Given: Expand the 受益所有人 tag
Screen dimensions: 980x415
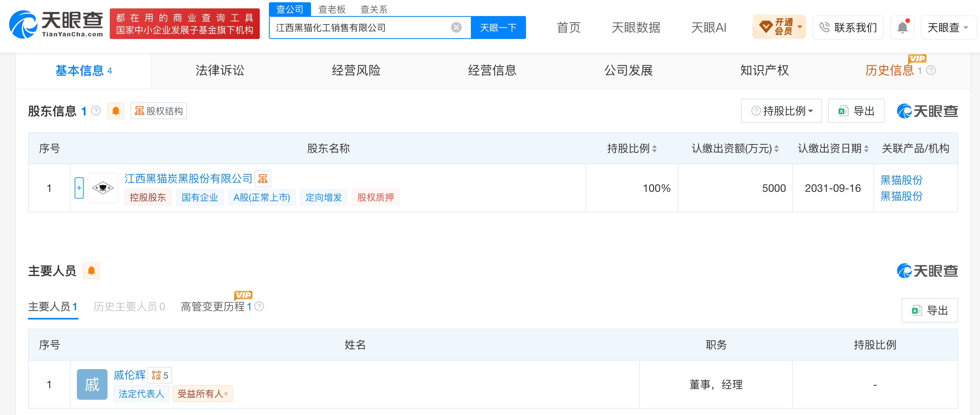Looking at the screenshot, I should [203, 394].
